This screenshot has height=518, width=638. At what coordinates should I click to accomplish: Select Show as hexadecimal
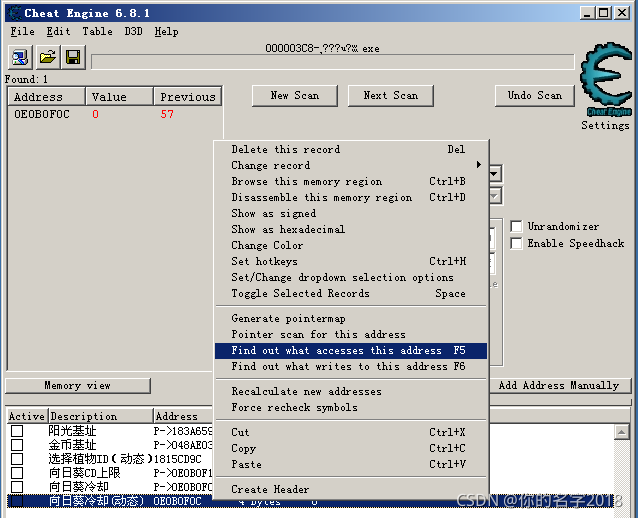click(351, 229)
